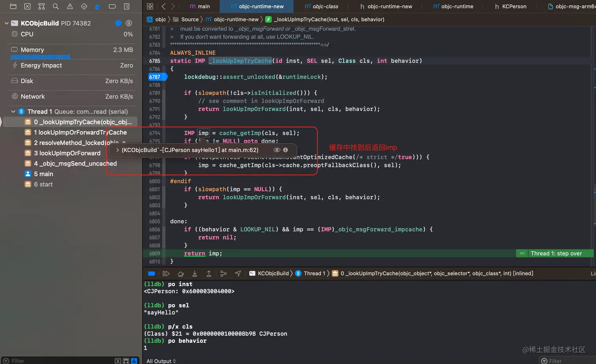Open _lookUpImpTryCache function breadcrumb in jump bar
The width and height of the screenshot is (596, 364).
(325, 19)
